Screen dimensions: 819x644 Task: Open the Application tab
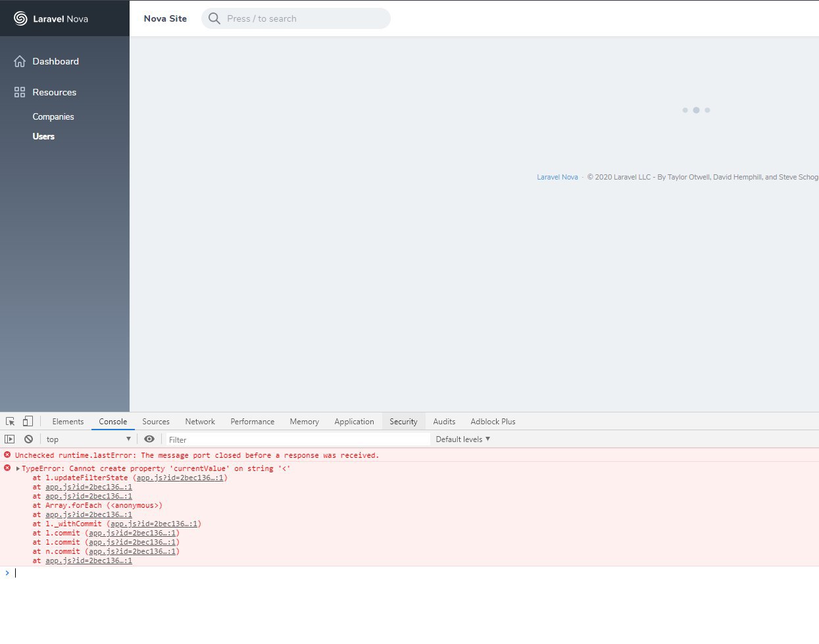[x=354, y=421]
